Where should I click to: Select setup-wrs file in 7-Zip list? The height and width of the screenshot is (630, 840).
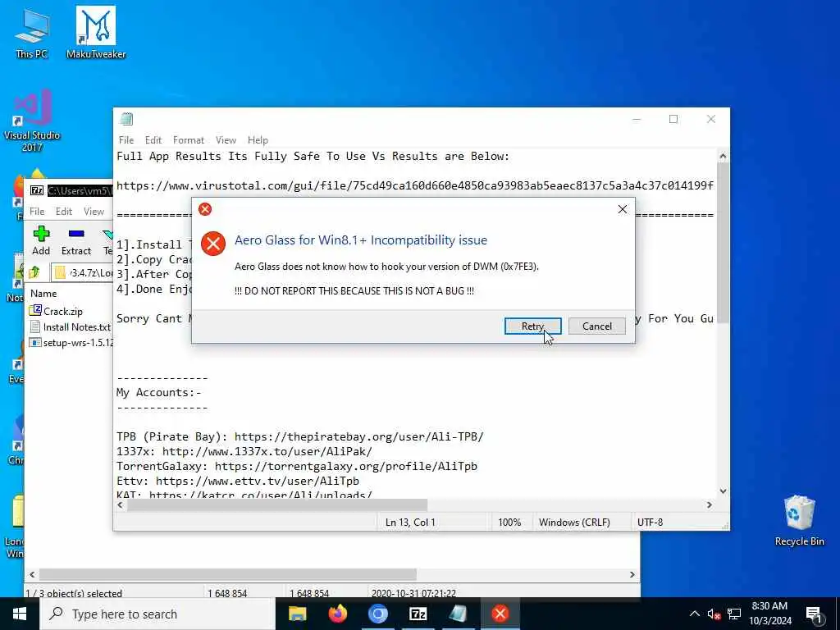(x=71, y=342)
